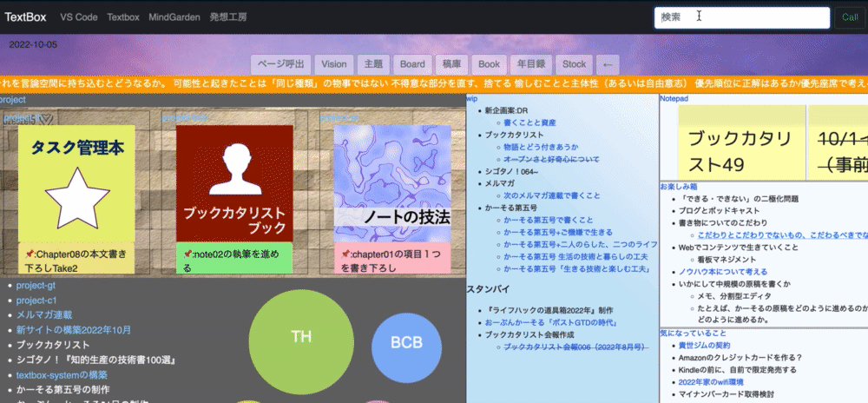Open the project-bcb card label

point(184,118)
